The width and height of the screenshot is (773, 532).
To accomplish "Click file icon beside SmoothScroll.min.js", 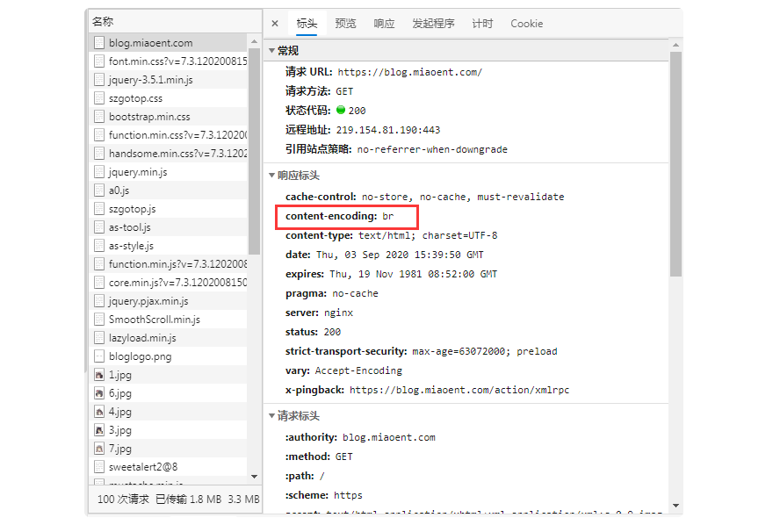I will pos(99,320).
